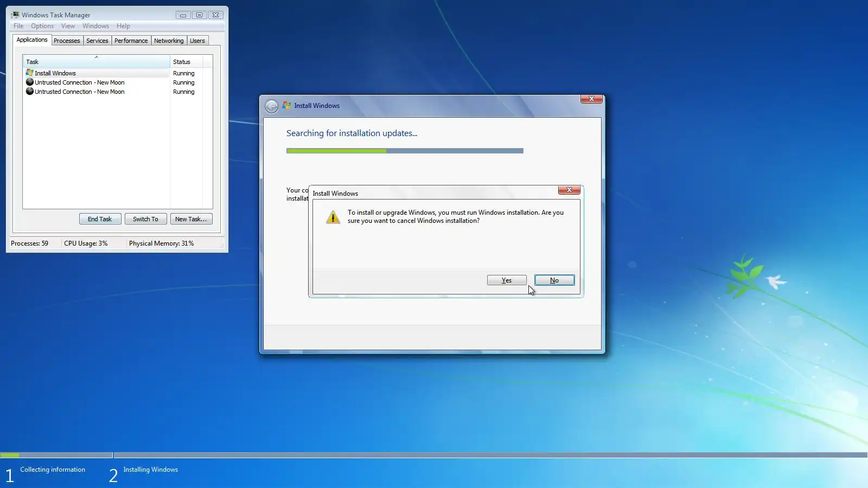Click the cancel confirmation message text

click(456, 216)
